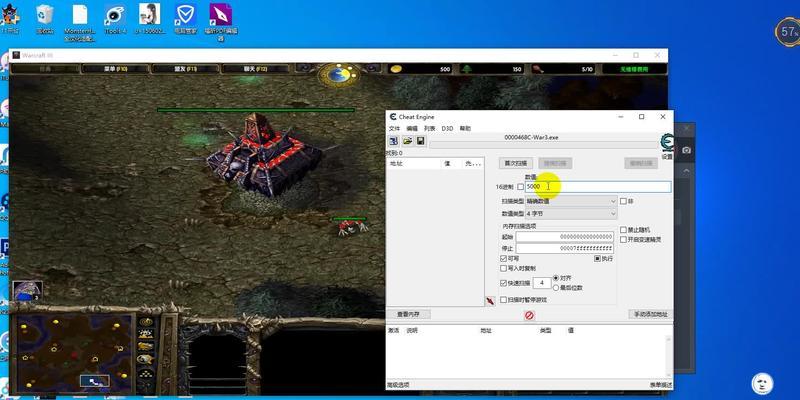Open the 编辑 menu in Cheat Engine
Image resolution: width=800 pixels, height=400 pixels.
pyautogui.click(x=412, y=129)
